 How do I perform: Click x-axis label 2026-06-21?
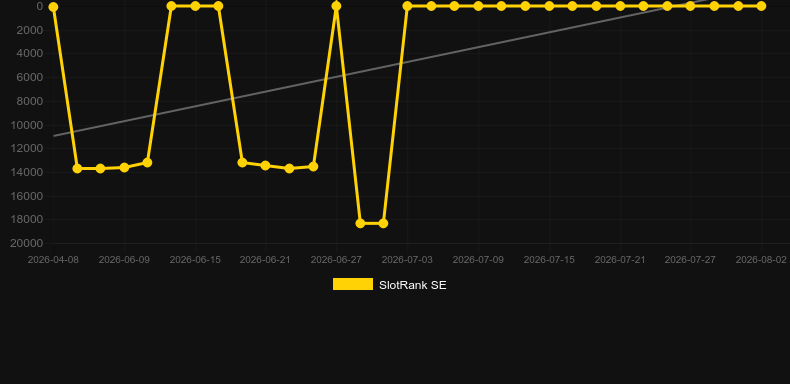point(265,260)
